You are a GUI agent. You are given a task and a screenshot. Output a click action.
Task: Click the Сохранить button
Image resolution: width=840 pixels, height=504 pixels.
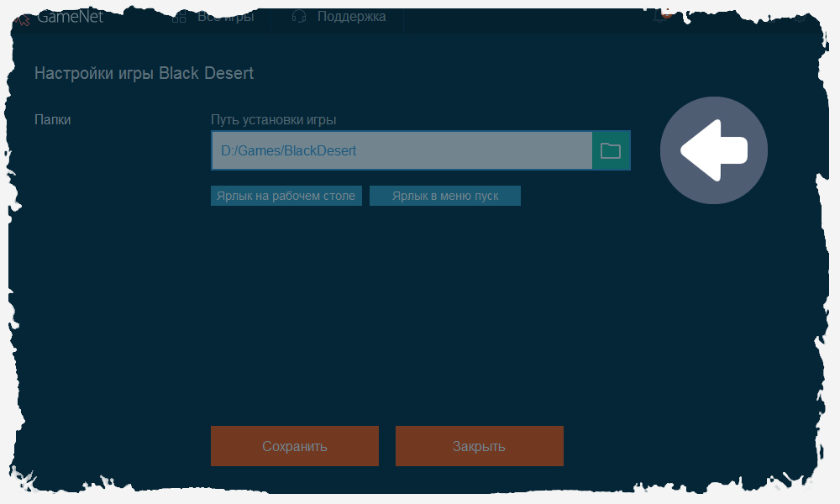click(295, 446)
